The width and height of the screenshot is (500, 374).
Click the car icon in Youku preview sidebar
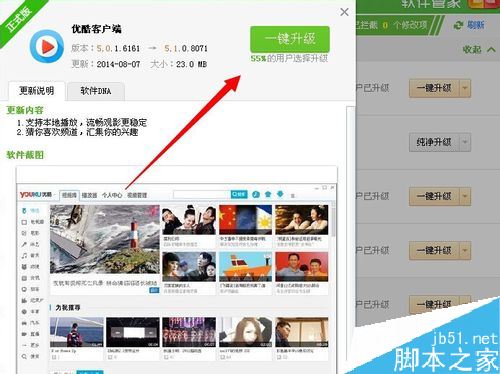24,323
